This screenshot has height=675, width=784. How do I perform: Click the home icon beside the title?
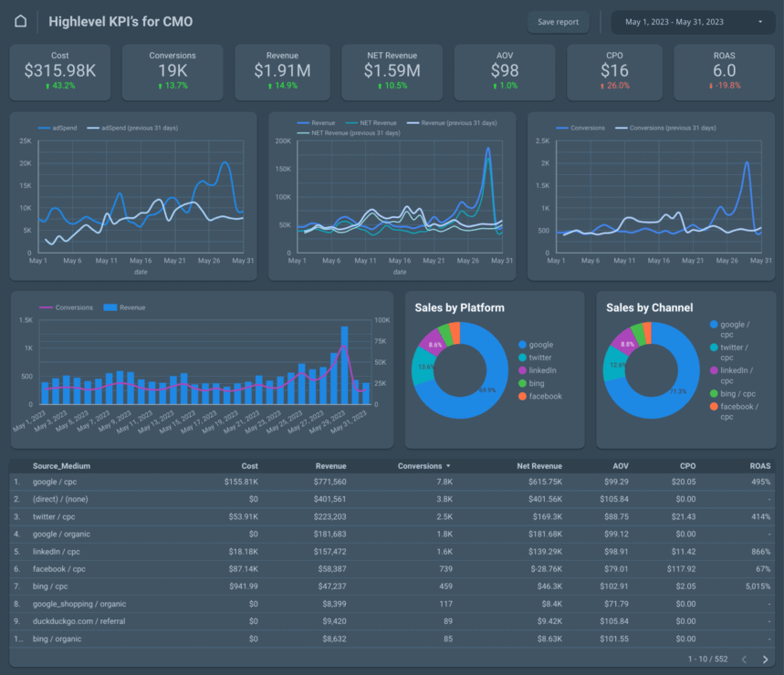[20, 22]
